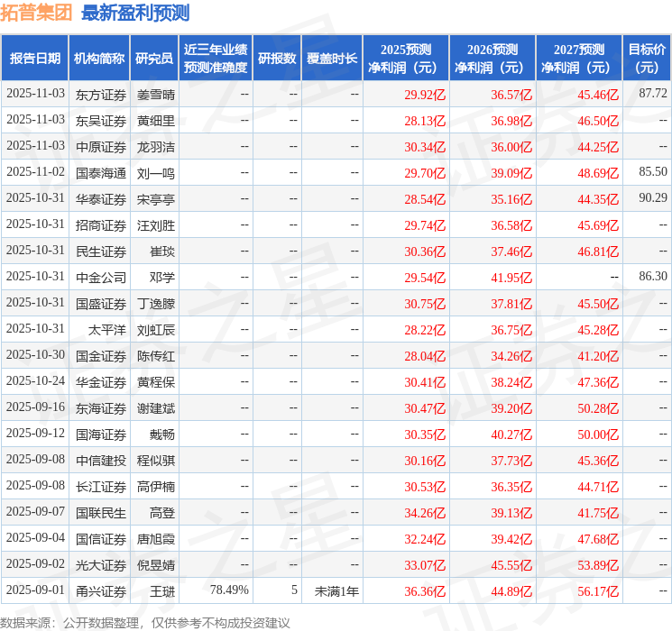Select the 民生证券 institution cell
672x631 pixels.
tap(101, 251)
